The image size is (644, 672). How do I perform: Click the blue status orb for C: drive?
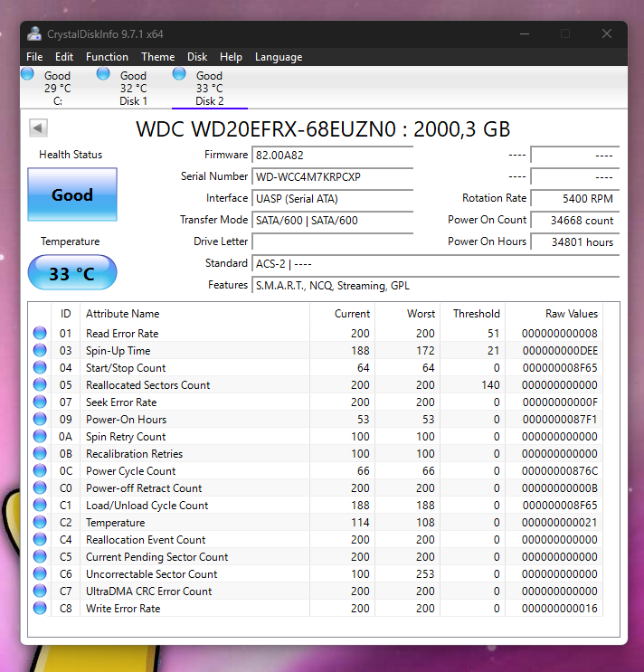(27, 74)
